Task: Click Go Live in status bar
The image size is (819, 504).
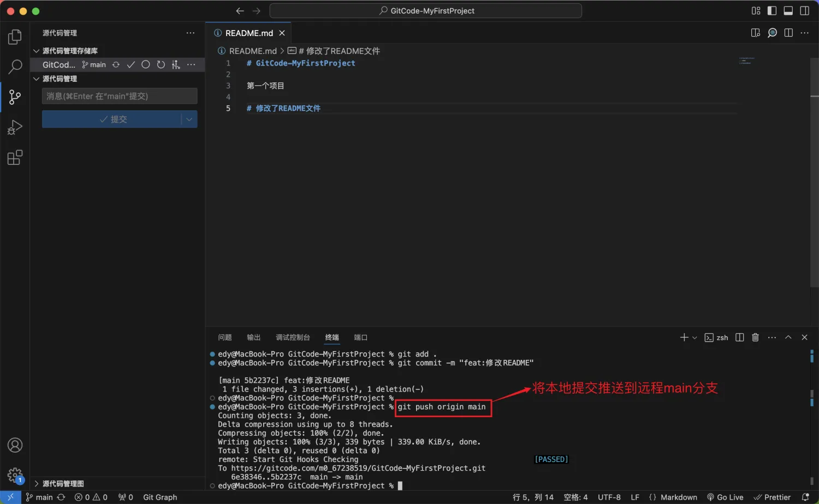Action: click(725, 497)
